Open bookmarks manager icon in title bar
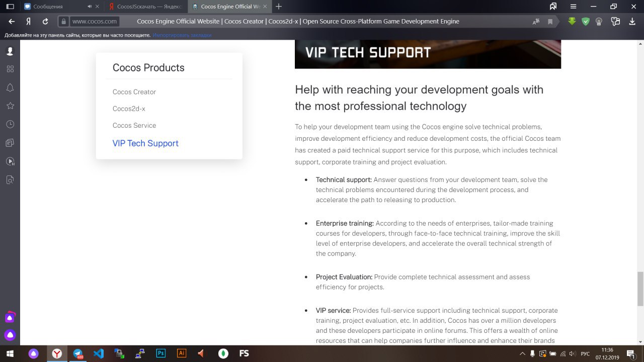644x362 pixels. [553, 7]
